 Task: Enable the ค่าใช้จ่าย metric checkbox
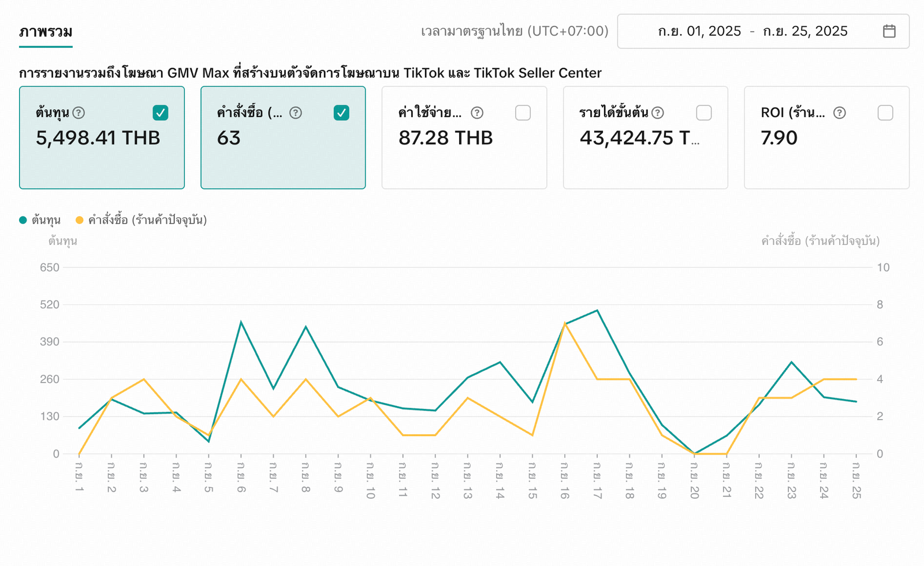pos(523,113)
